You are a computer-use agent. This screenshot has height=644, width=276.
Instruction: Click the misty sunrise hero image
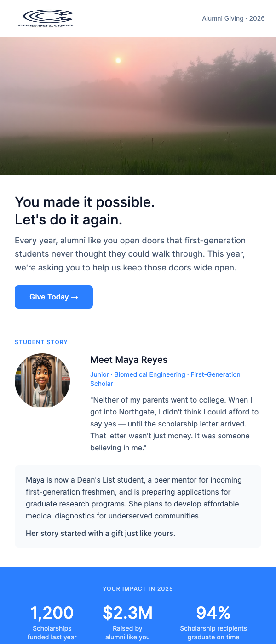click(x=138, y=106)
